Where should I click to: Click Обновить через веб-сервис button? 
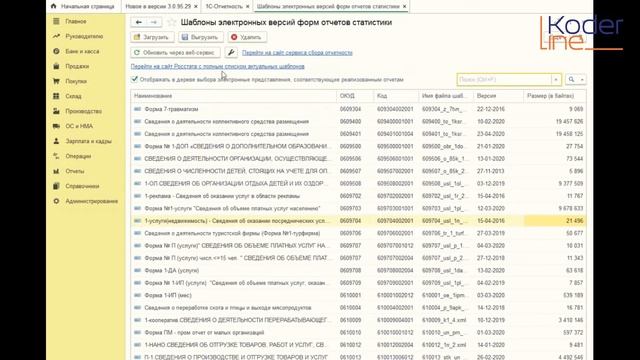175,53
